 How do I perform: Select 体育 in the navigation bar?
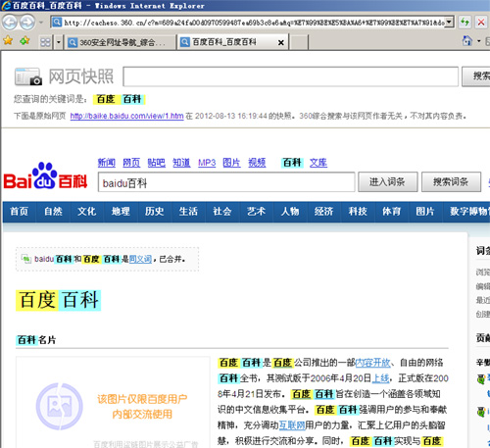click(391, 212)
